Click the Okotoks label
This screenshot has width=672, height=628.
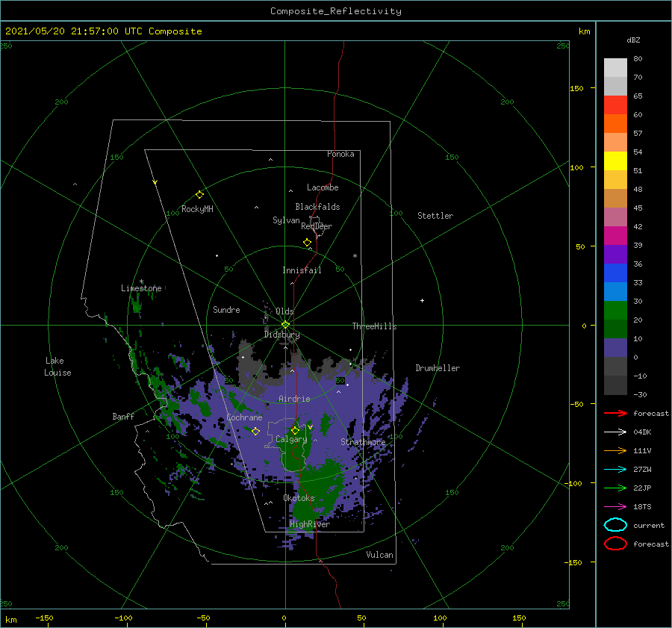[x=299, y=498]
